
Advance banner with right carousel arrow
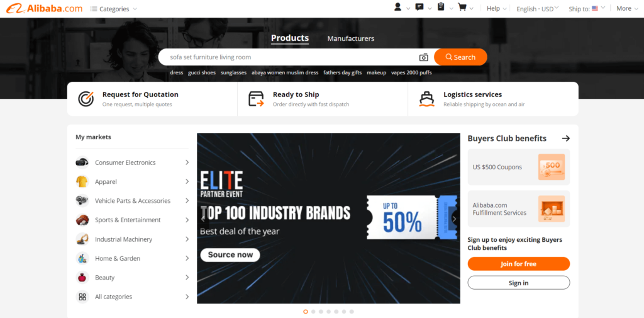[454, 219]
